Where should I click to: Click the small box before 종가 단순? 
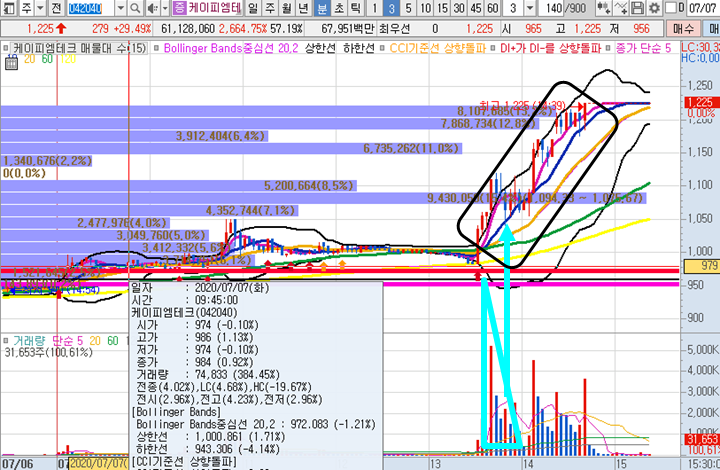point(608,48)
